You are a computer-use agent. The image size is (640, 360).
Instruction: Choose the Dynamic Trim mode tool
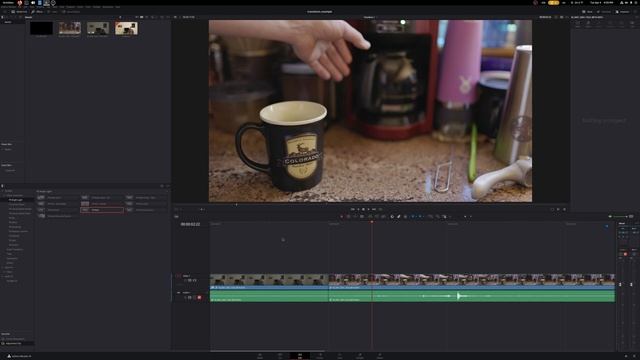point(355,216)
